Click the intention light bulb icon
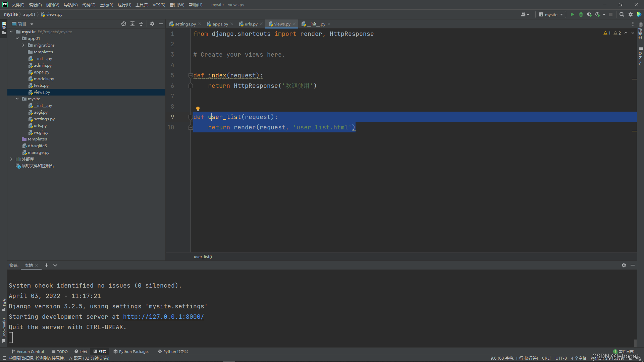Viewport: 644px width, 362px height. (198, 109)
